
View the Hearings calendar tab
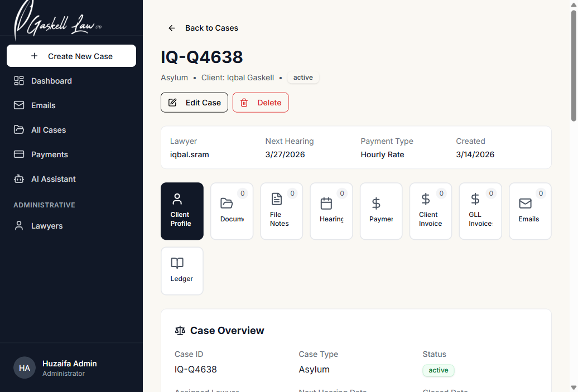coord(331,211)
